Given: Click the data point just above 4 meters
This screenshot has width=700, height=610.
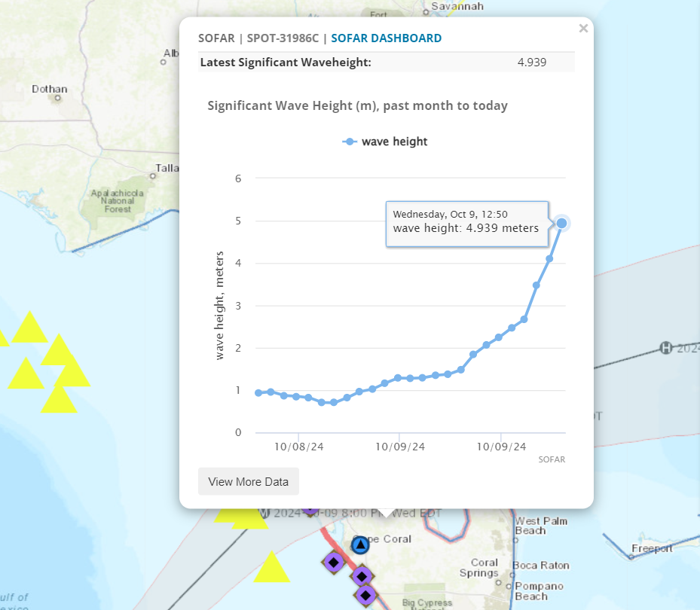Looking at the screenshot, I should point(549,258).
